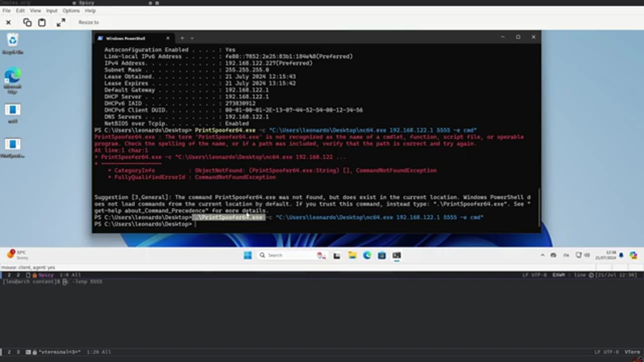Open the View menu in Spicy
The height and width of the screenshot is (362, 644).
point(35,11)
